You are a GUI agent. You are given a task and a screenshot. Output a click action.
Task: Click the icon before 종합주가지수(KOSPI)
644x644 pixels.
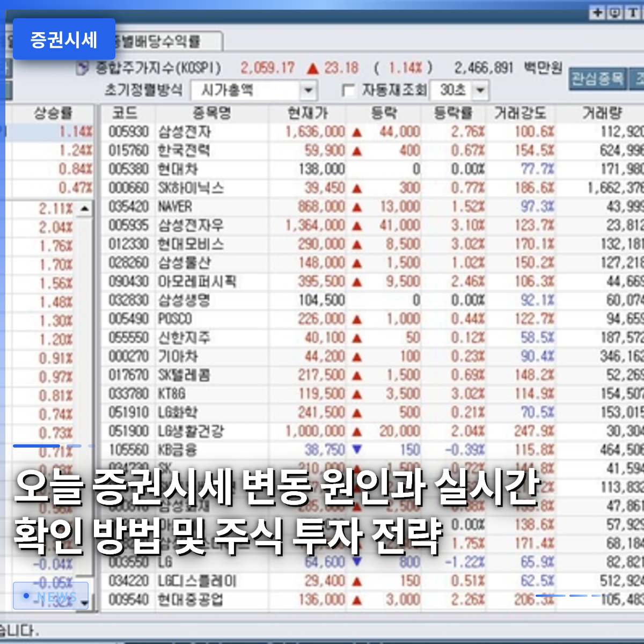coord(83,69)
